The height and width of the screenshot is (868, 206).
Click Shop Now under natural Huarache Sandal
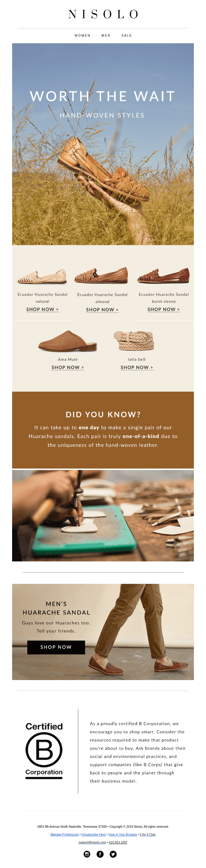[x=42, y=309]
